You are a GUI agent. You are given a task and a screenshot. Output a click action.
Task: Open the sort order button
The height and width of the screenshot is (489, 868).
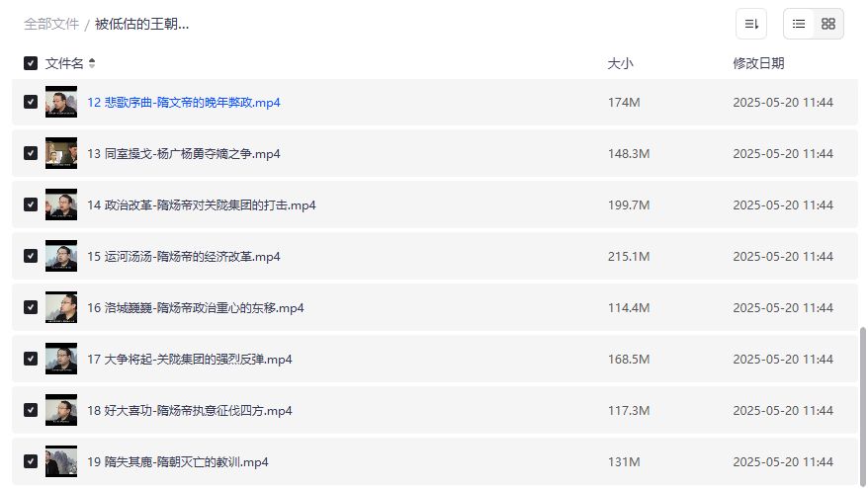coord(751,24)
